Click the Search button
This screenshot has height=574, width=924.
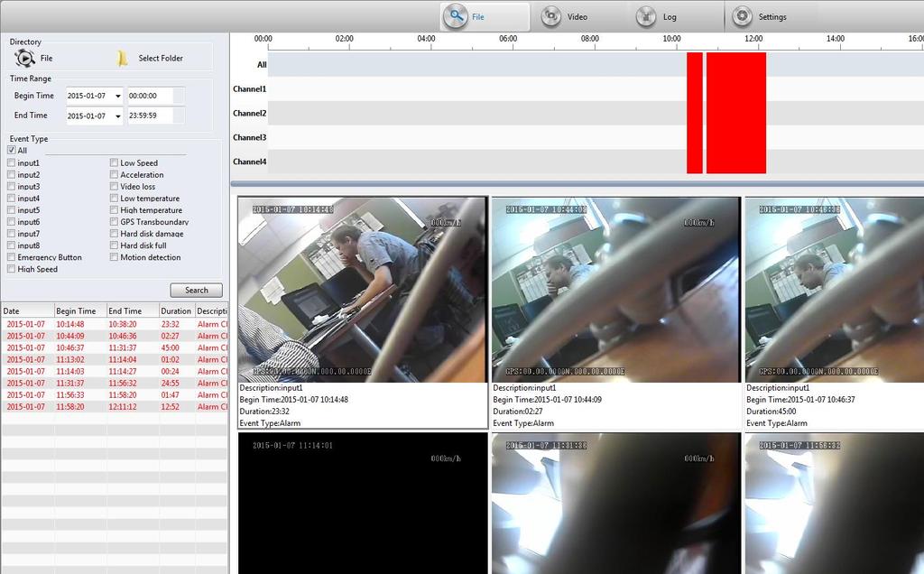click(196, 290)
